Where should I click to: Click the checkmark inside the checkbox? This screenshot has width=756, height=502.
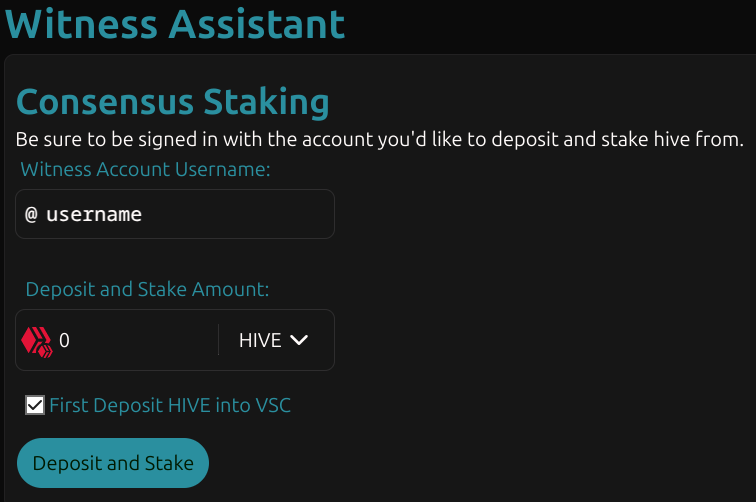coord(35,405)
